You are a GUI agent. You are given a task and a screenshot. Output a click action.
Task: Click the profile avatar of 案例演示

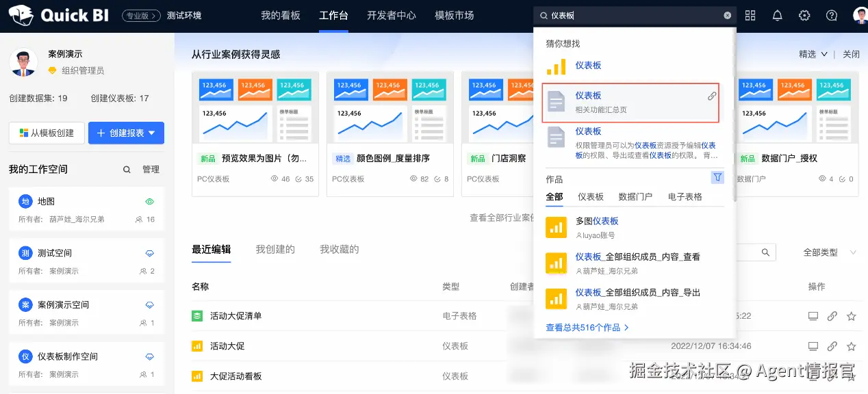(x=23, y=62)
